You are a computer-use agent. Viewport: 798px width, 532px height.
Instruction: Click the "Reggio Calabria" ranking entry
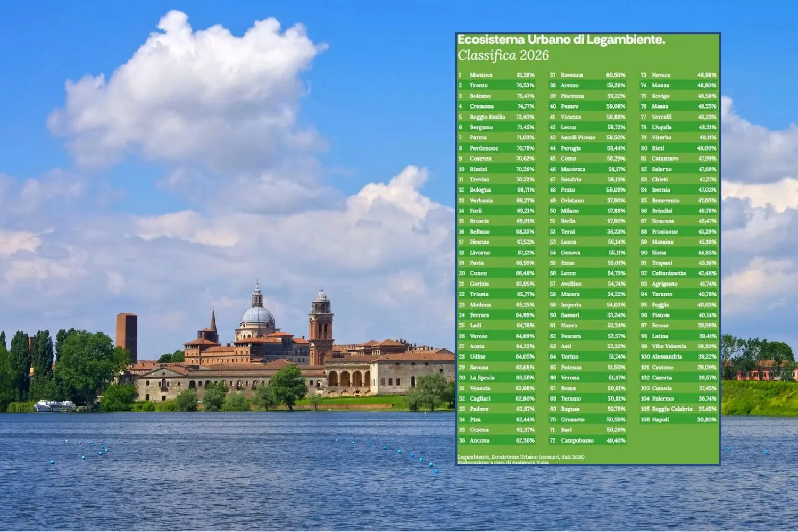672,409
